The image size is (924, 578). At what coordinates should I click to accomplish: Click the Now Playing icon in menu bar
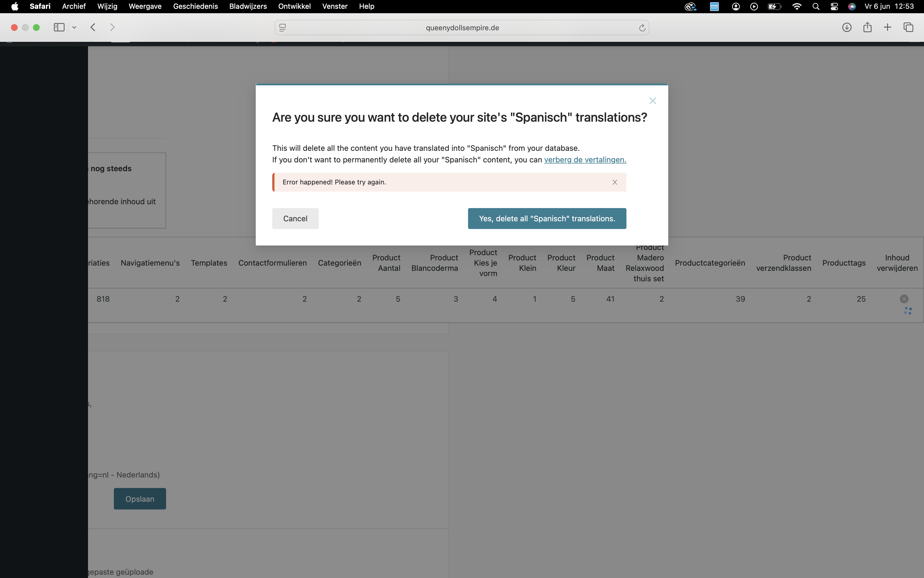coord(754,7)
